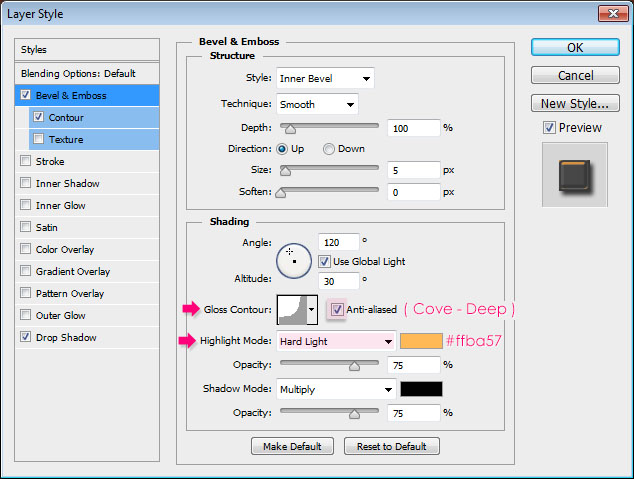Click the Soften value field showing 0
634x479 pixels.
tap(414, 192)
